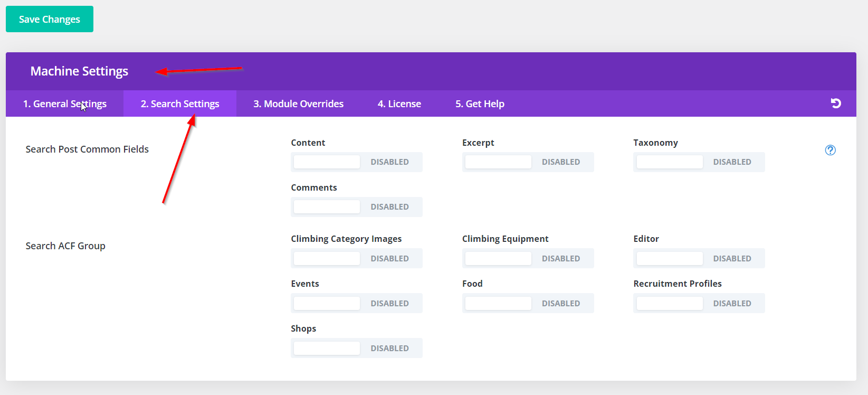The width and height of the screenshot is (868, 395).
Task: Enable the Excerpt search toggle
Action: click(x=528, y=162)
